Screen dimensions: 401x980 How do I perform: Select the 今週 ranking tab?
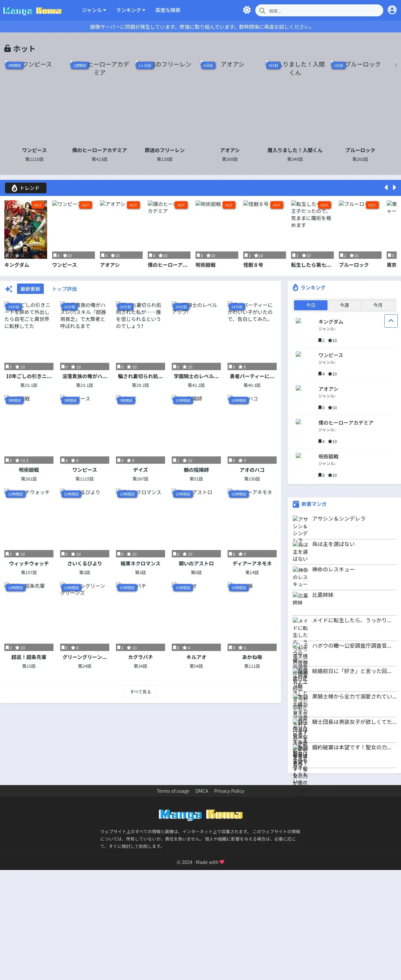point(345,305)
